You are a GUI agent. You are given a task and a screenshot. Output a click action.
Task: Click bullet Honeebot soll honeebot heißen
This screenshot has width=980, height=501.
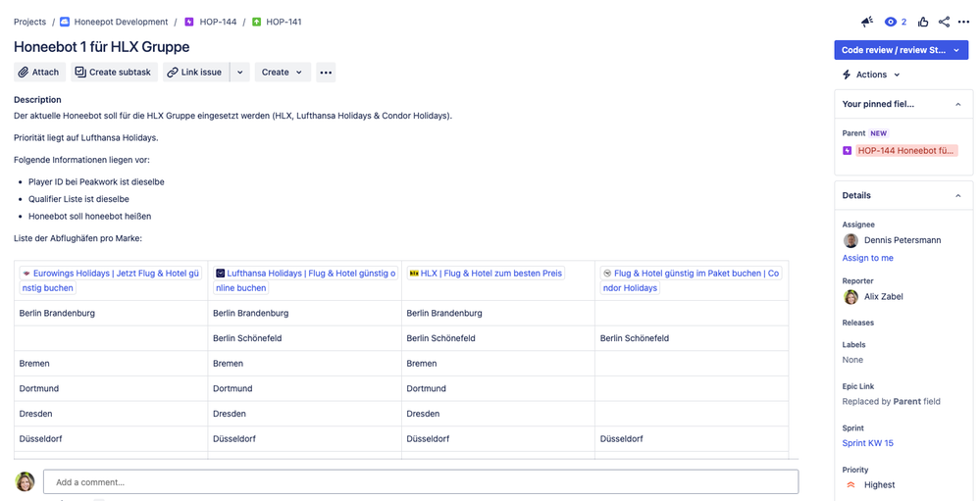tap(90, 216)
